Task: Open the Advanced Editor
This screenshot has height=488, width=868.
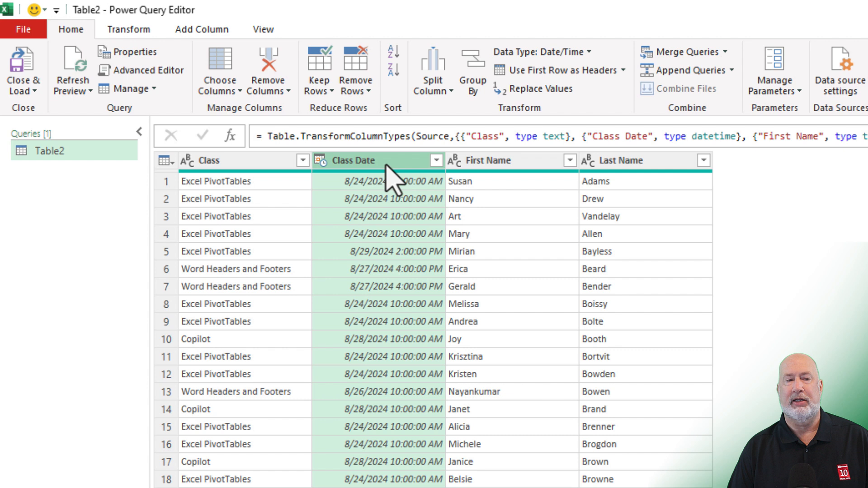Action: tap(142, 70)
